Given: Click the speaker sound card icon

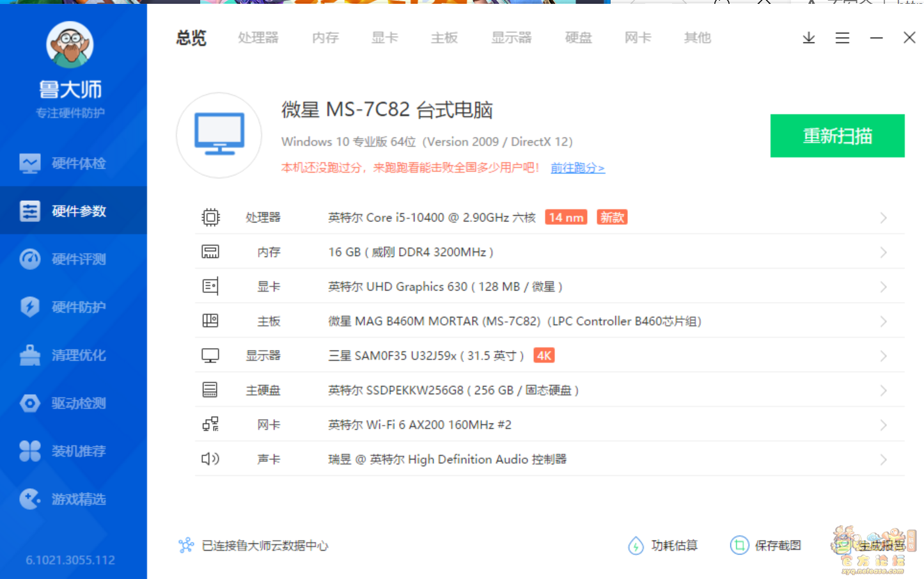Looking at the screenshot, I should click(x=210, y=459).
